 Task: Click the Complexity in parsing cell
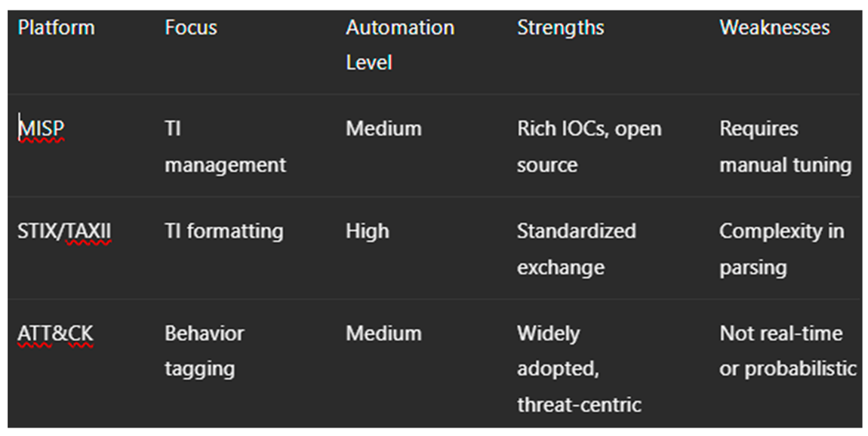[x=781, y=249]
